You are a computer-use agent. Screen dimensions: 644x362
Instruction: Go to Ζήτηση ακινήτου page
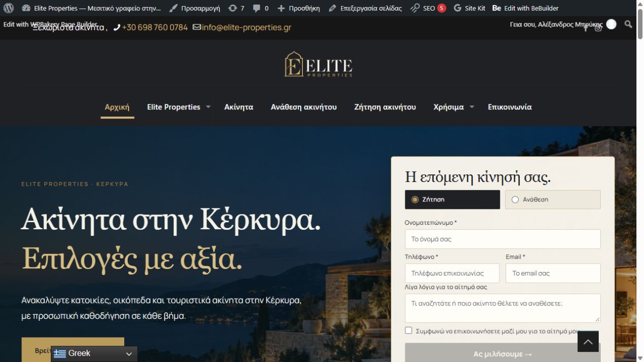click(385, 107)
